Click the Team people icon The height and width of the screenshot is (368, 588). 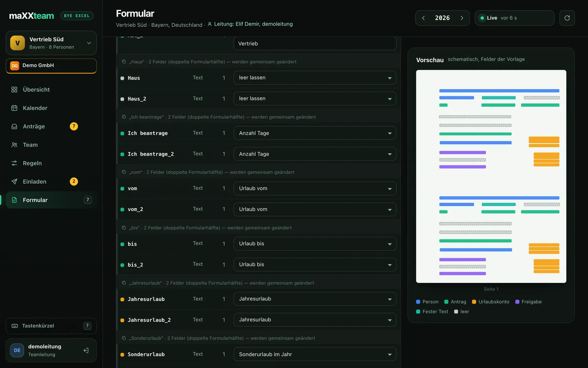(x=14, y=145)
